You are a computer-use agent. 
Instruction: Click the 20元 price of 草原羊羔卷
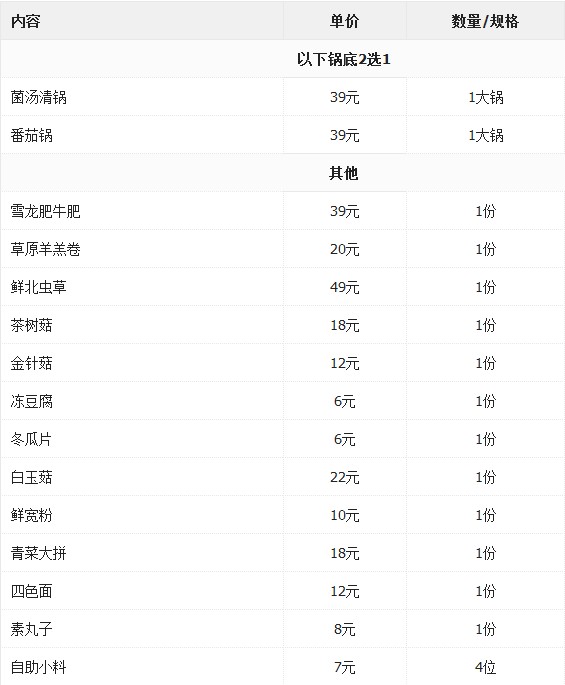coord(345,249)
